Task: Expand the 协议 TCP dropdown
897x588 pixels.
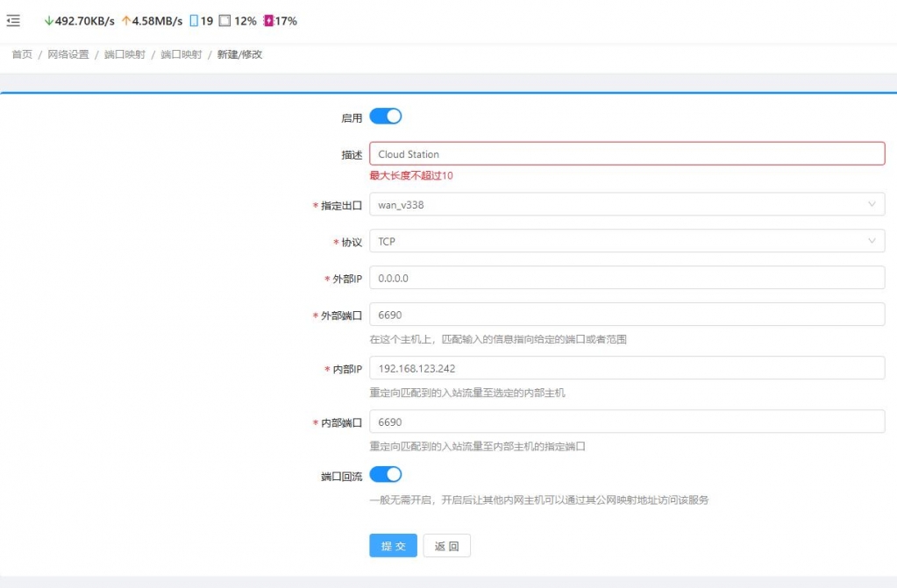Action: coord(626,242)
